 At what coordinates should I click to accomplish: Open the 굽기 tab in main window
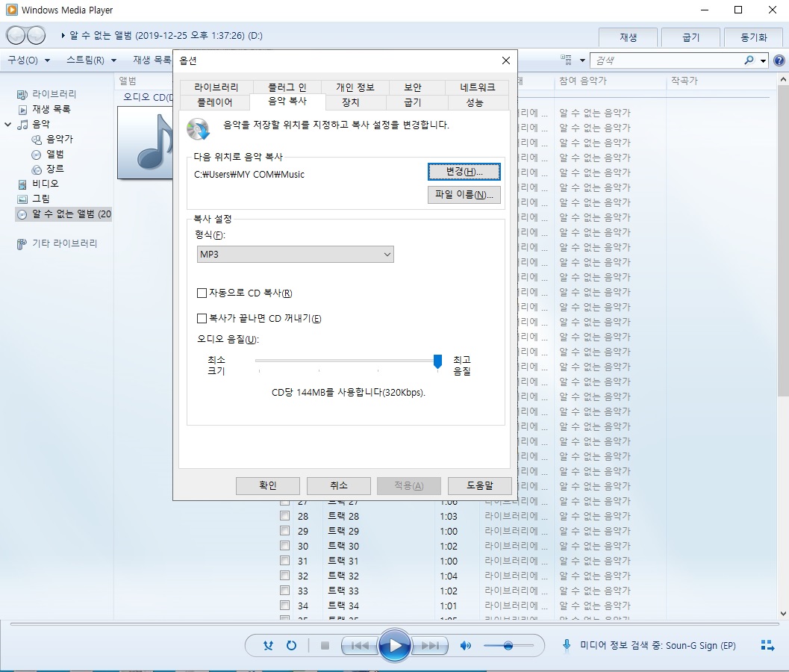click(691, 37)
